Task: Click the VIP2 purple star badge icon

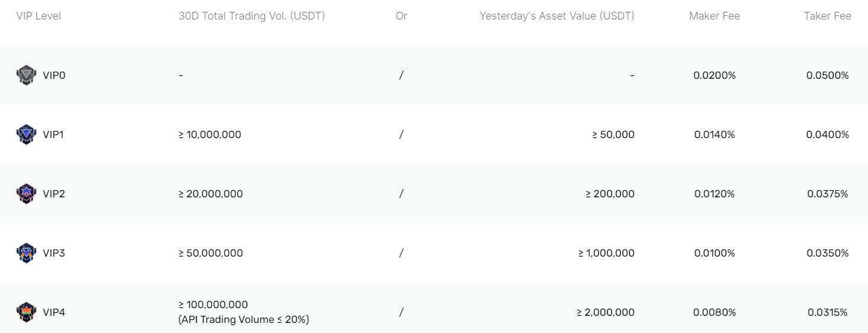Action: 26,194
